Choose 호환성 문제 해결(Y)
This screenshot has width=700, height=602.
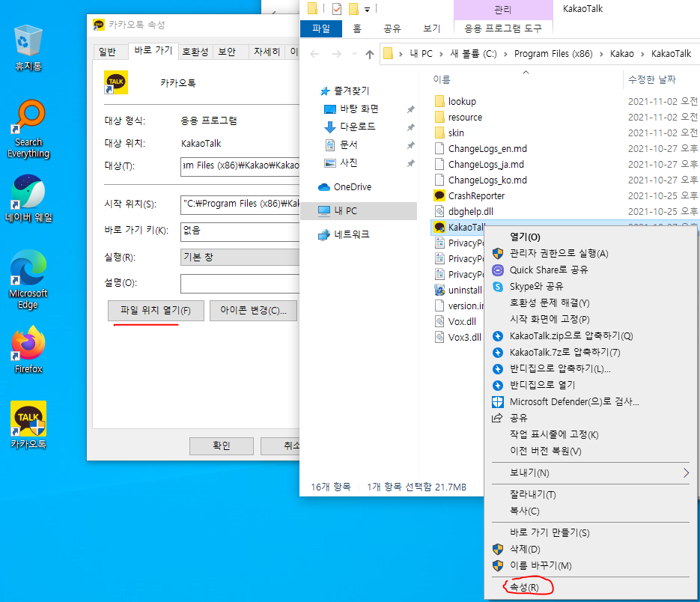pyautogui.click(x=591, y=302)
